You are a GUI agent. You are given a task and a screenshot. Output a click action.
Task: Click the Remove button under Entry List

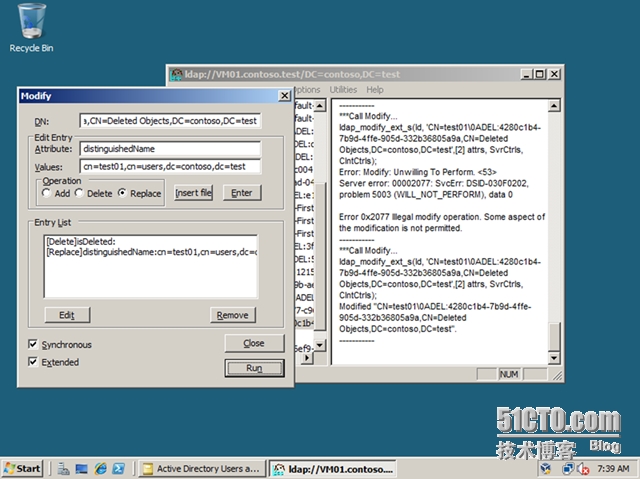[x=233, y=315]
